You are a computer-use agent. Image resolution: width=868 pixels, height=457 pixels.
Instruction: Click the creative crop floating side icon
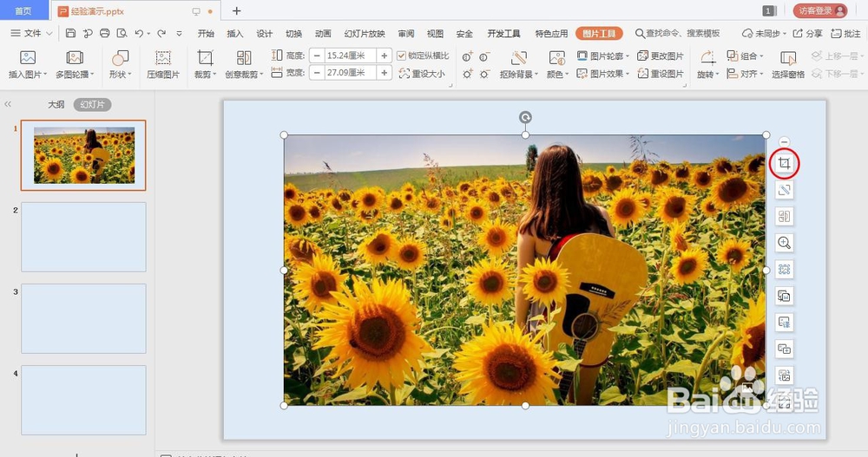[x=784, y=216]
